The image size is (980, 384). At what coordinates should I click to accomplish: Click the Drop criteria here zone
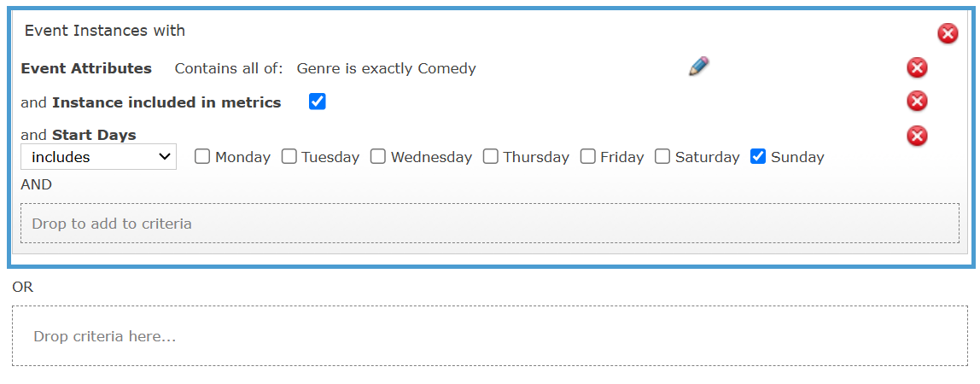pyautogui.click(x=490, y=336)
